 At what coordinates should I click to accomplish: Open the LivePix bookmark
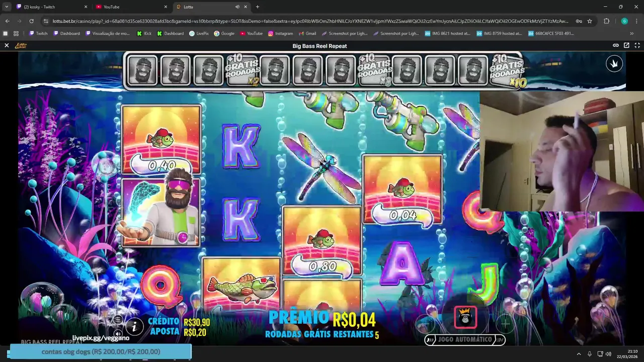pyautogui.click(x=199, y=34)
